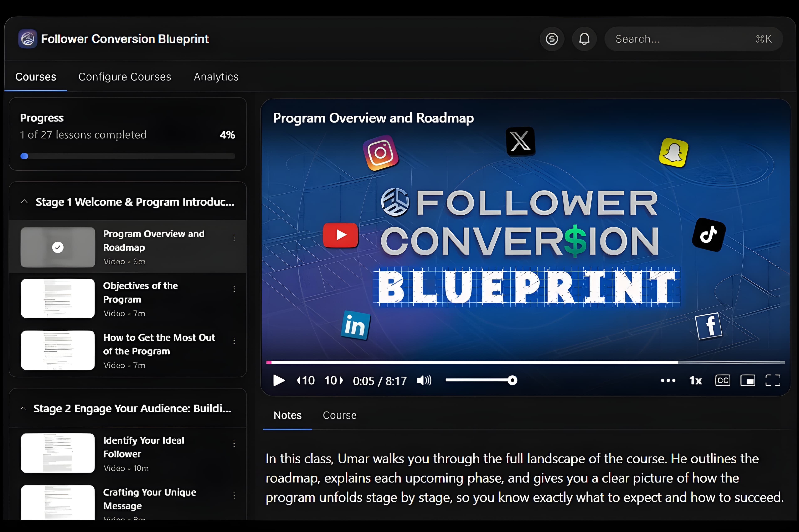Mute the video speaker icon

[424, 380]
